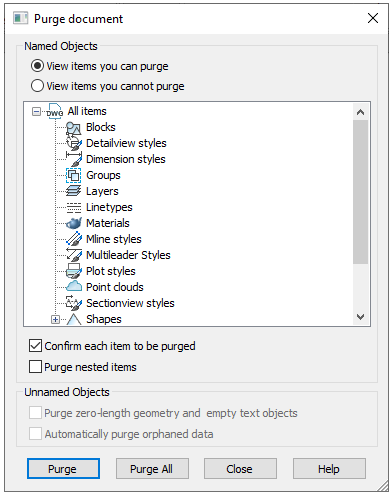Open Help for Purge dialog
This screenshot has width=392, height=499.
329,469
